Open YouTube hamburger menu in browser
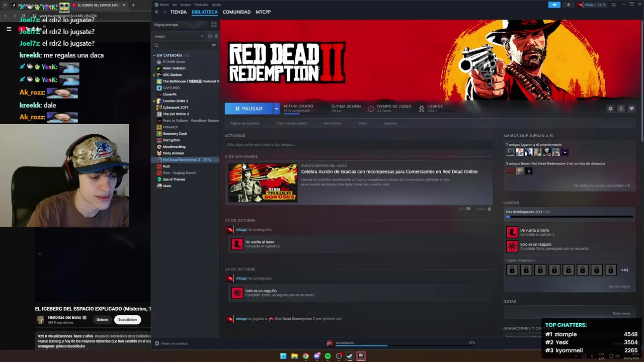Viewport: 644px width, 362px height. (x=9, y=29)
